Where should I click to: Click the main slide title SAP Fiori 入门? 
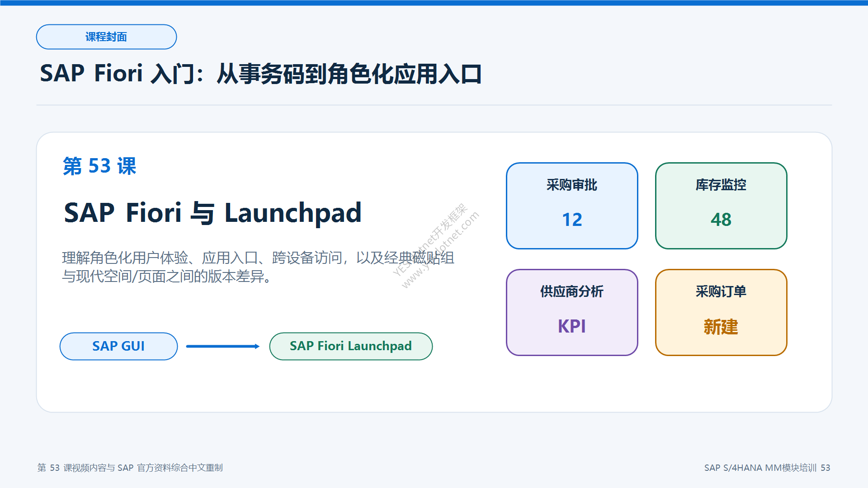(x=261, y=73)
